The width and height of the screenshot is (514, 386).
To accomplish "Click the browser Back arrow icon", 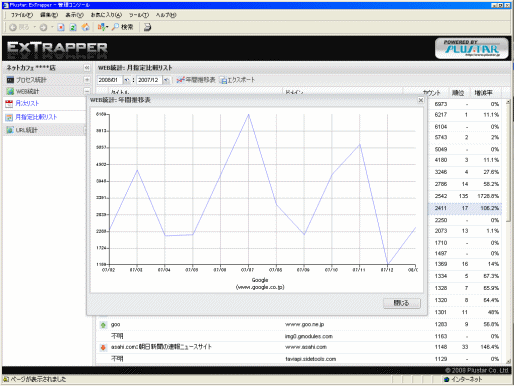I will tap(13, 27).
